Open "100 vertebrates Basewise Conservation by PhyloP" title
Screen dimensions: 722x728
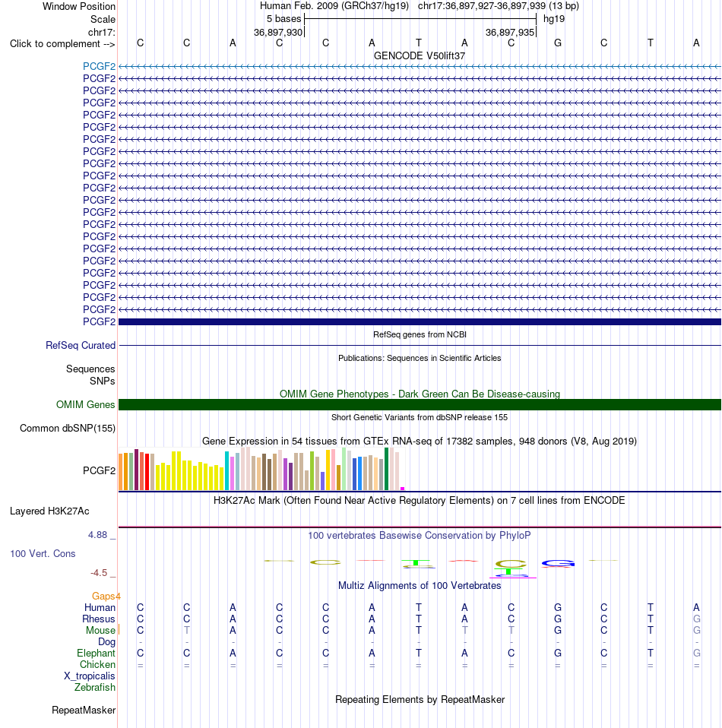420,535
